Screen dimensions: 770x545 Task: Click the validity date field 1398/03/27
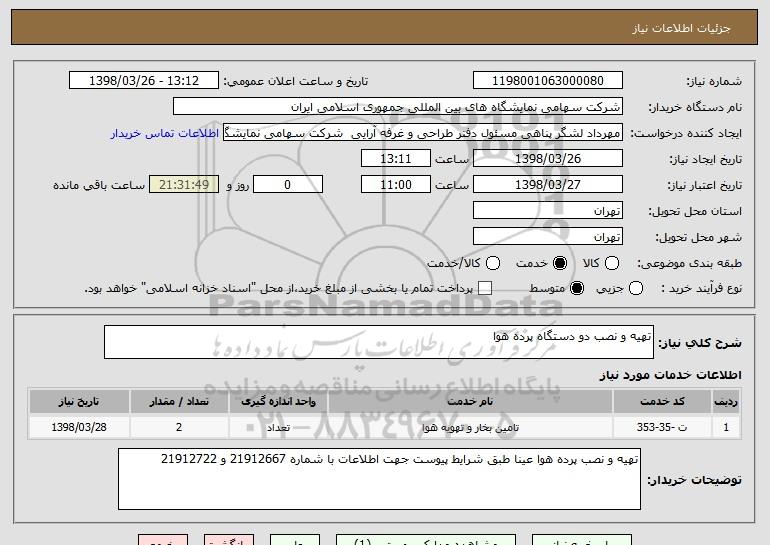[x=548, y=185]
